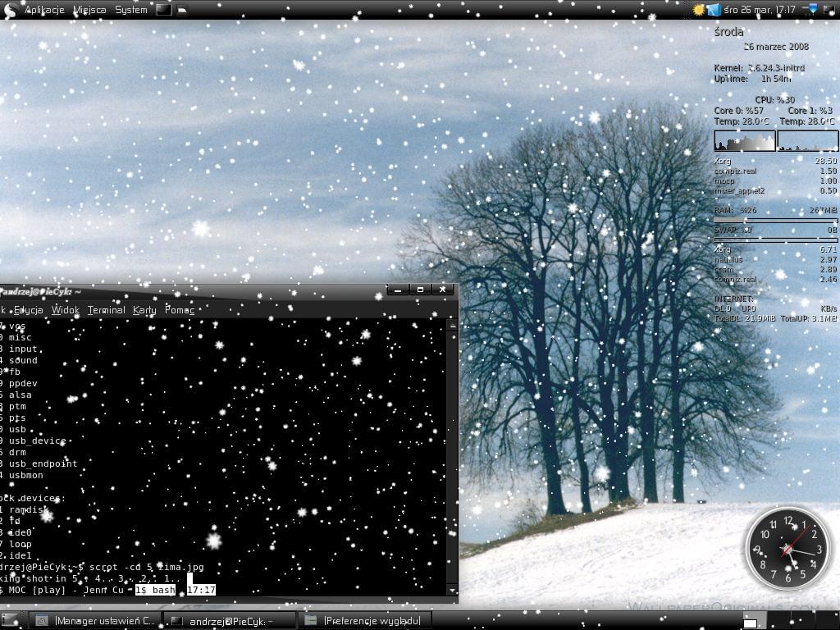Switch to Preferencje wyglądu taskbar window
This screenshot has width=840, height=630.
tap(364, 620)
